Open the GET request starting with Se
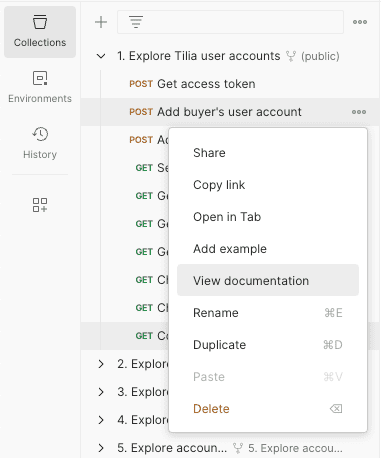This screenshot has height=458, width=381. point(152,168)
